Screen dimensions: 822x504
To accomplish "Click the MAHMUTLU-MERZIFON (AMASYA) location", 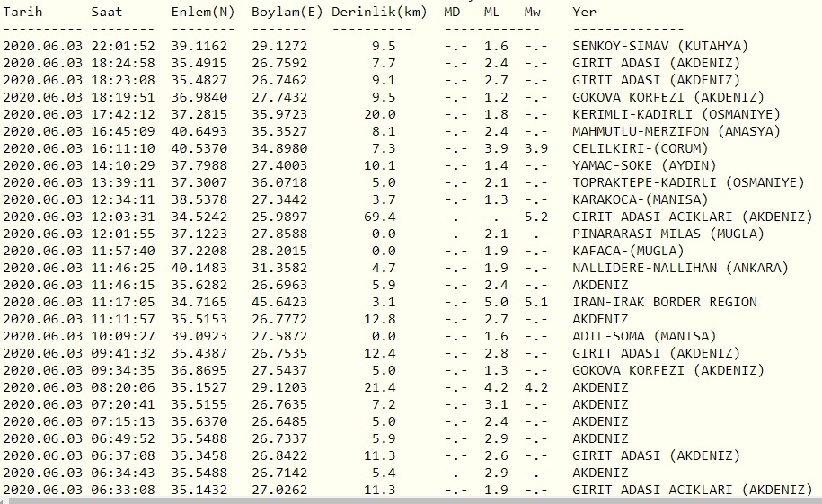I will click(x=672, y=131).
